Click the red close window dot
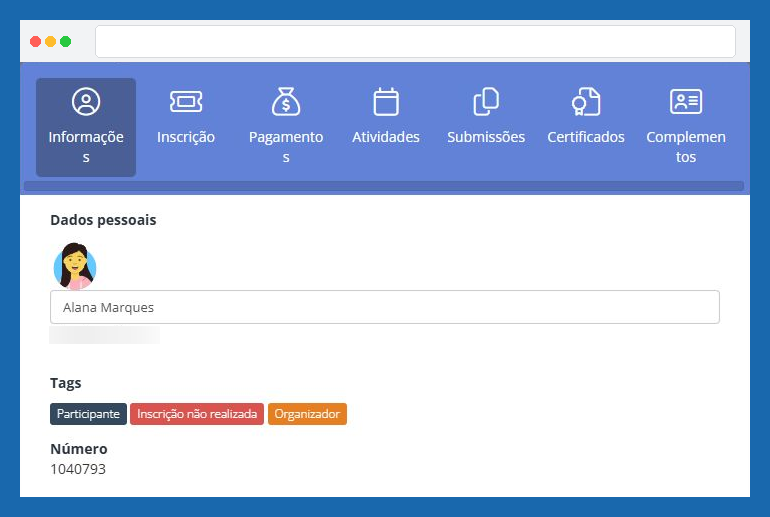The width and height of the screenshot is (770, 517). pos(35,42)
